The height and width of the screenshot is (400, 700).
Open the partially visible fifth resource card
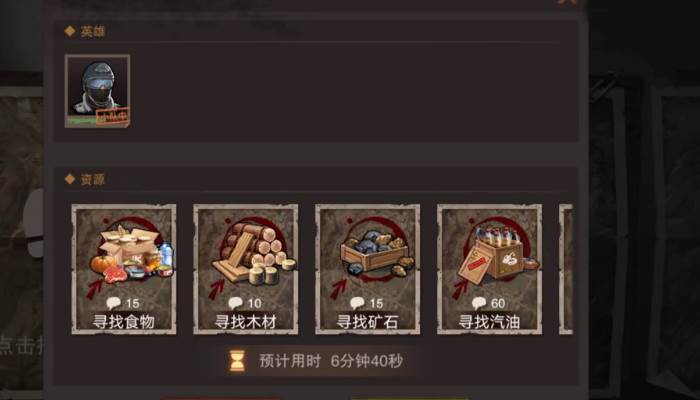pos(566,269)
